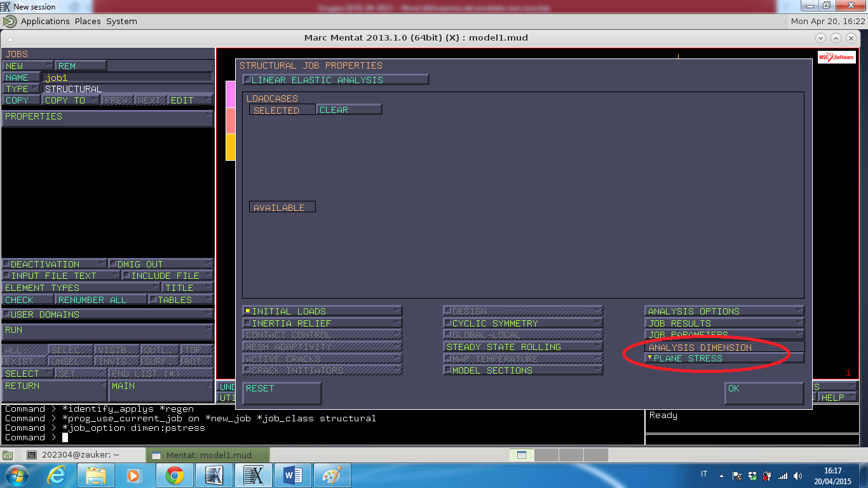Screen dimensions: 868x488
Task: Open the PLANE STRESS dimension dropdown
Action: click(724, 358)
